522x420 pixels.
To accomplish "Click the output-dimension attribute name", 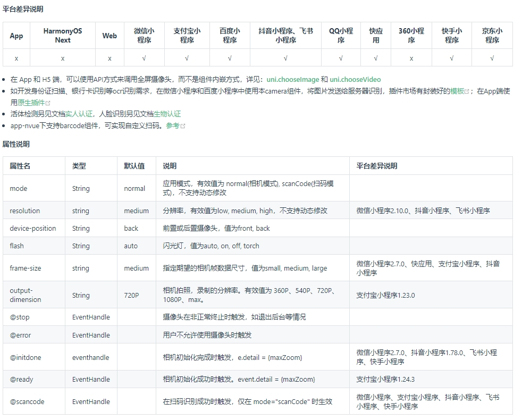I will pyautogui.click(x=25, y=295).
